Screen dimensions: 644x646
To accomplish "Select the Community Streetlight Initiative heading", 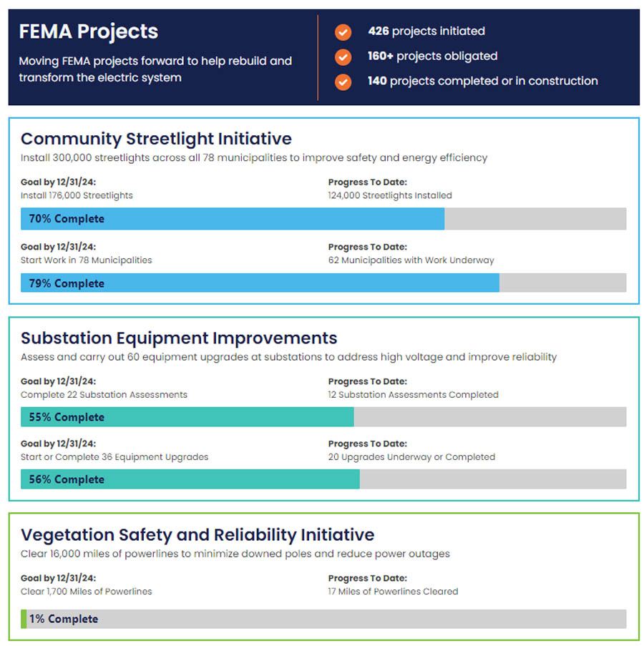I will pyautogui.click(x=156, y=139).
